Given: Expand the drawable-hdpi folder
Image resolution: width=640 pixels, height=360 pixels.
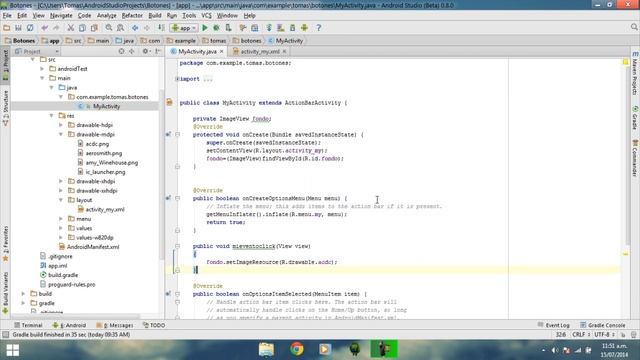Looking at the screenshot, I should [61, 125].
